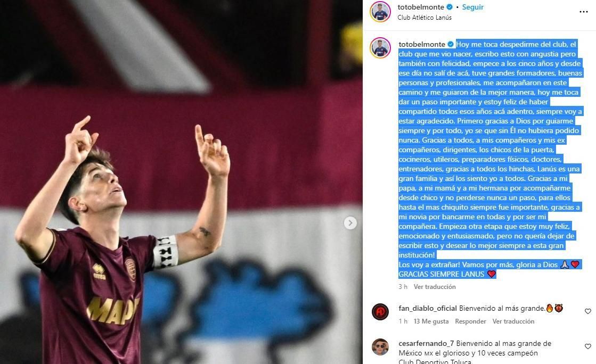Viewport: 596px width, 364px height.
Task: Translate fan_diablo_oficial's comment via Ver traducción
Action: coord(513,321)
